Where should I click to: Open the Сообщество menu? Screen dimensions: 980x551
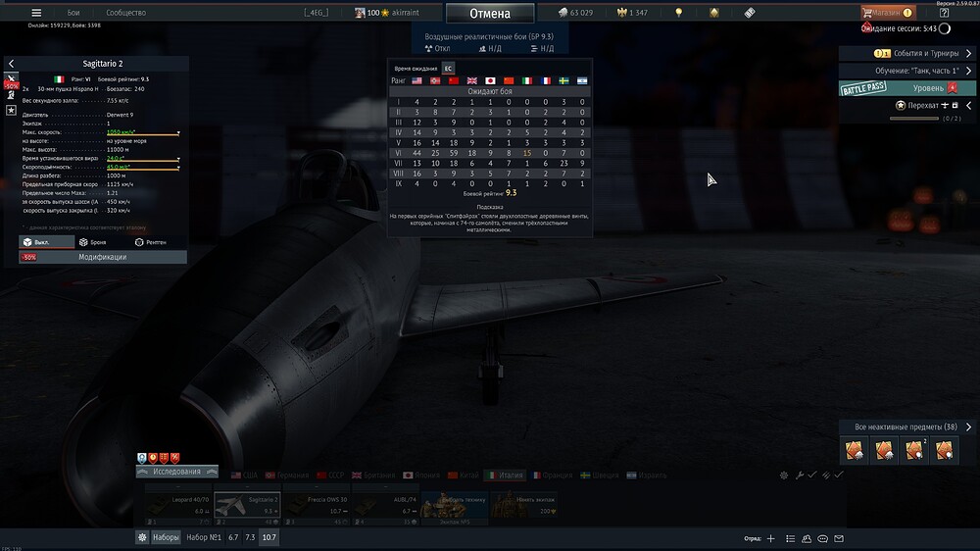tap(125, 13)
